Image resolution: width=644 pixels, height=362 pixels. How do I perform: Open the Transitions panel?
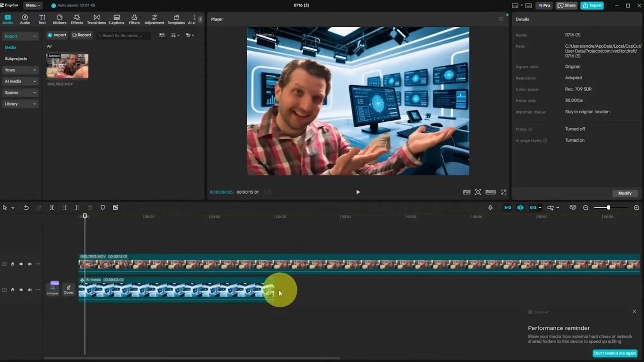[96, 19]
